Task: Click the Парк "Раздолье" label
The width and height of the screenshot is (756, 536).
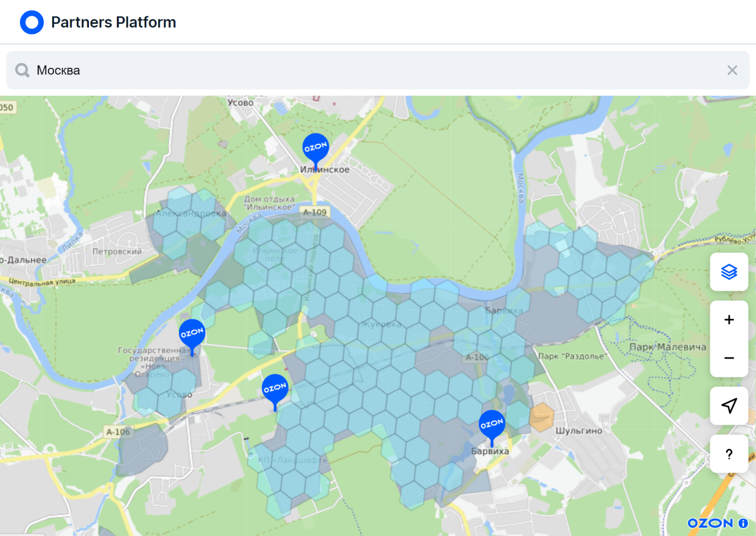Action: click(x=573, y=356)
